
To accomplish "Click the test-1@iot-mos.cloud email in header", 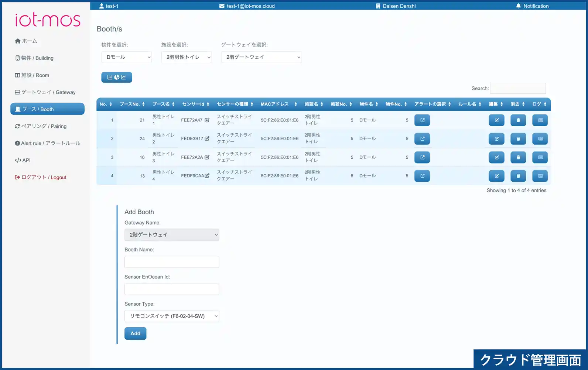I will coord(247,6).
